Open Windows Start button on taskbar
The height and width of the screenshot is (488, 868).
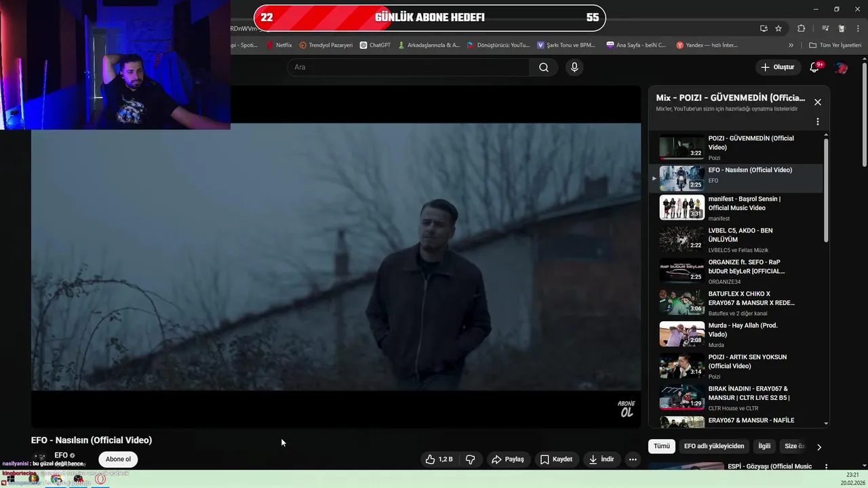coord(11,480)
